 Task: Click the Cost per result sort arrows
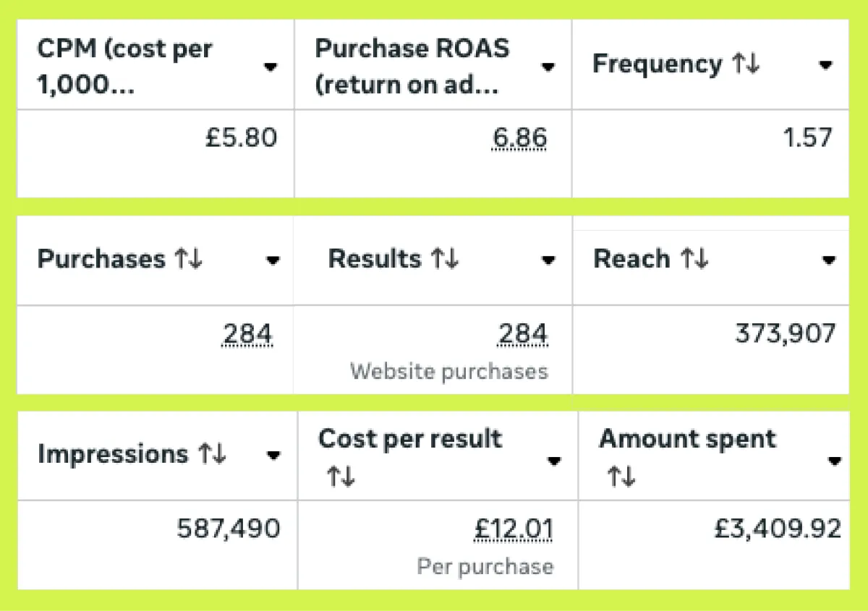(x=340, y=477)
